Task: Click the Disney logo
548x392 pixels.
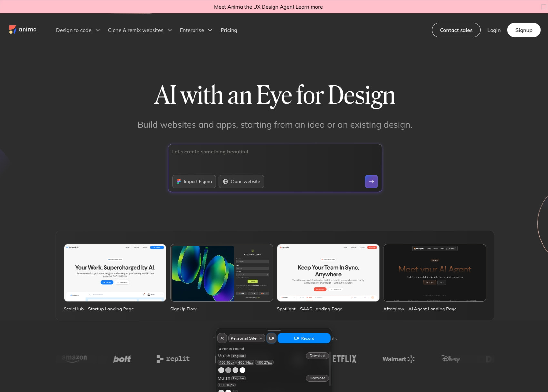Action: (x=451, y=358)
